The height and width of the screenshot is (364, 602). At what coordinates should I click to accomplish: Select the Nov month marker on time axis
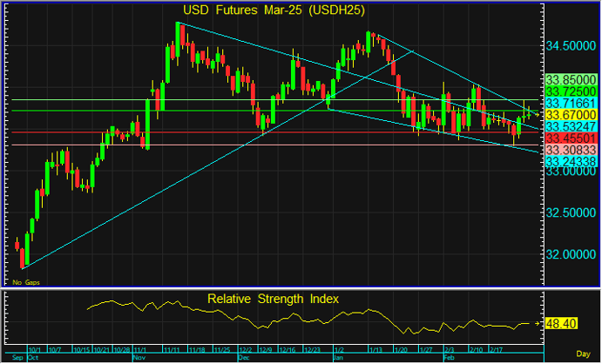139,358
